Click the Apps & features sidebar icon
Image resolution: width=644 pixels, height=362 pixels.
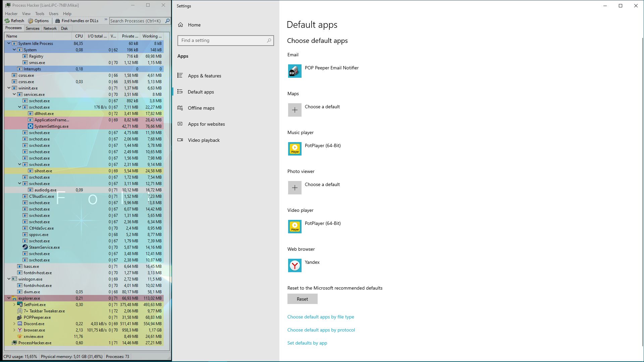click(x=180, y=76)
